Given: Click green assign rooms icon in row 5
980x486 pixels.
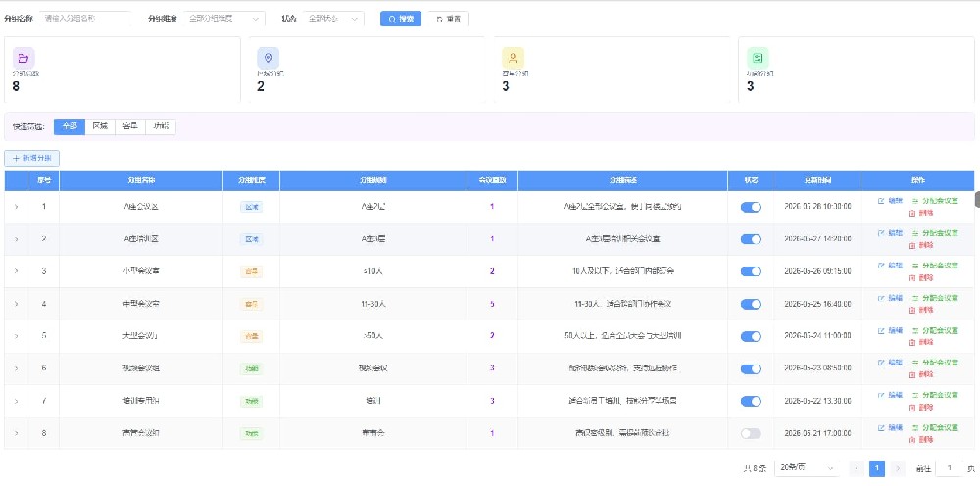Looking at the screenshot, I should coord(915,330).
